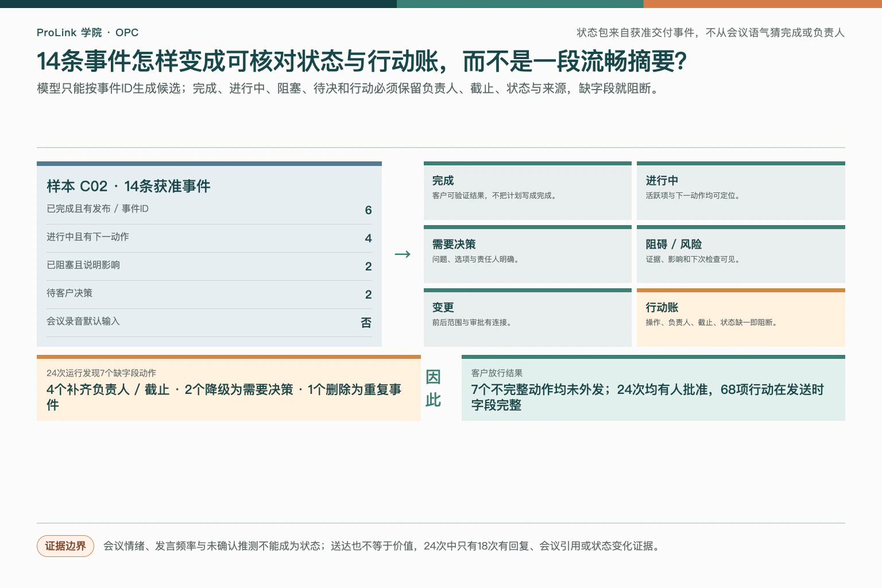Select the 需要决策 card title
The height and width of the screenshot is (588, 882).
[x=454, y=244]
